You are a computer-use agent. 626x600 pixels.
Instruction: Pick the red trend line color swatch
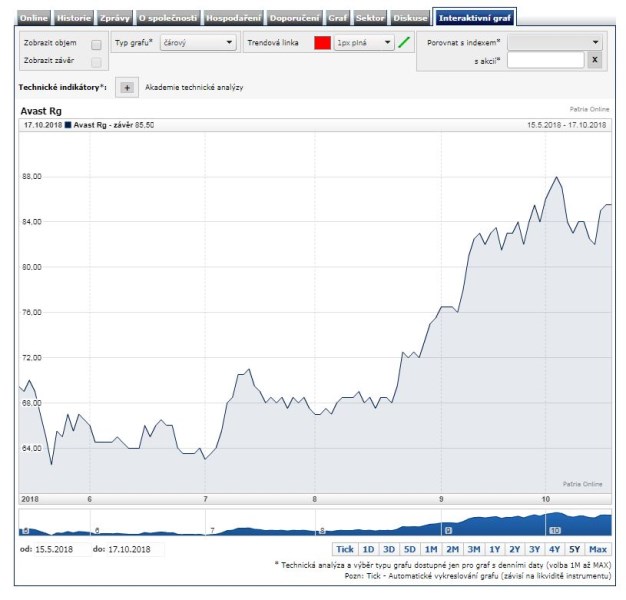(322, 43)
